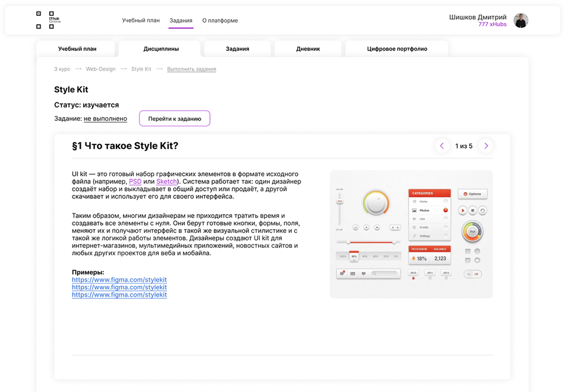The height and width of the screenshot is (392, 565).
Task: Open the first figma.com/stylekit link
Action: pyautogui.click(x=119, y=279)
